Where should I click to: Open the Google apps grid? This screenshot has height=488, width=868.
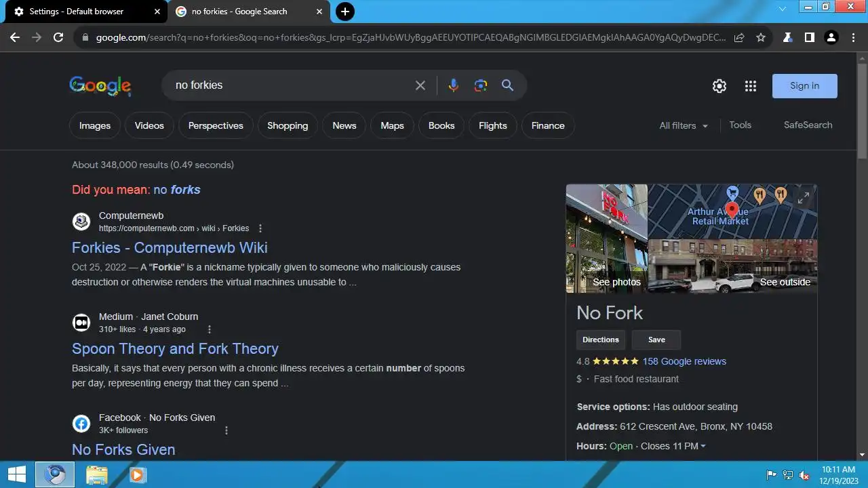(x=750, y=86)
